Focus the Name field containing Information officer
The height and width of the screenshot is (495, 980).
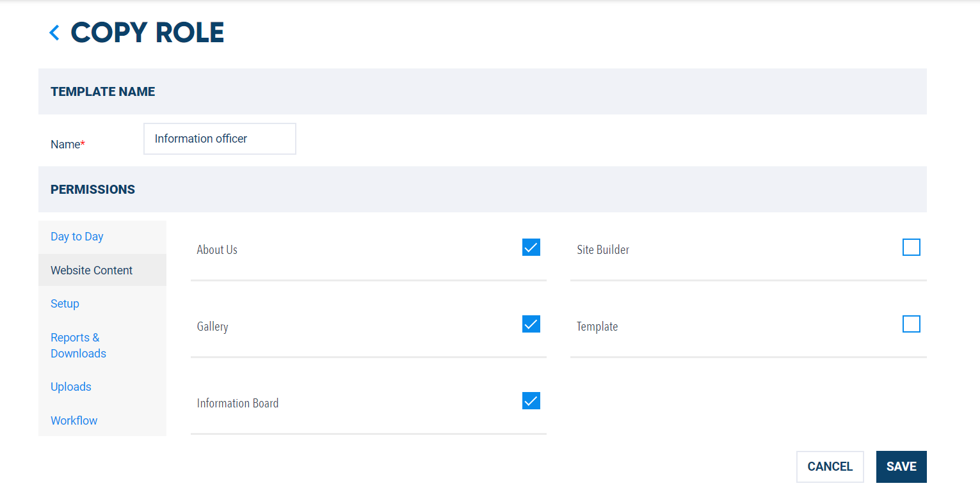point(220,139)
